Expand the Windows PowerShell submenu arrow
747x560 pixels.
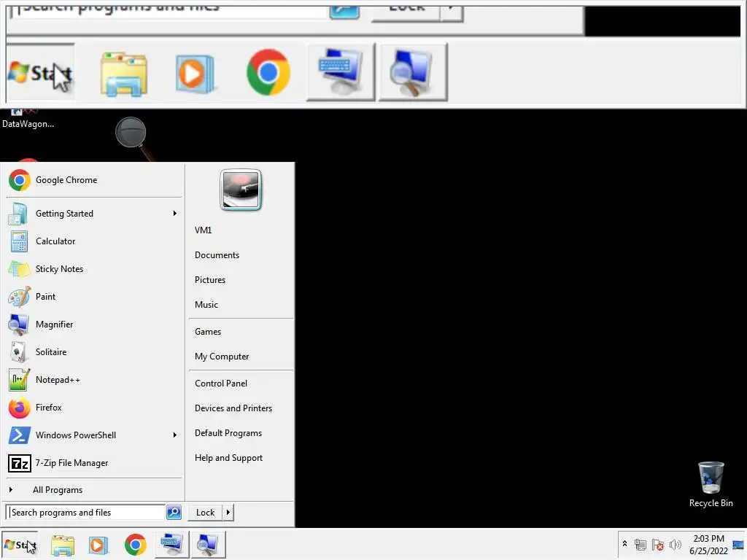point(175,435)
